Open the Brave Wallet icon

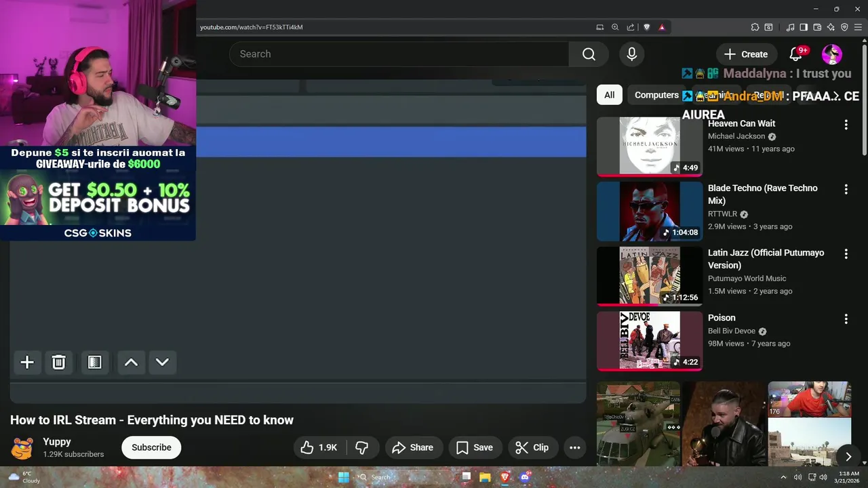817,27
